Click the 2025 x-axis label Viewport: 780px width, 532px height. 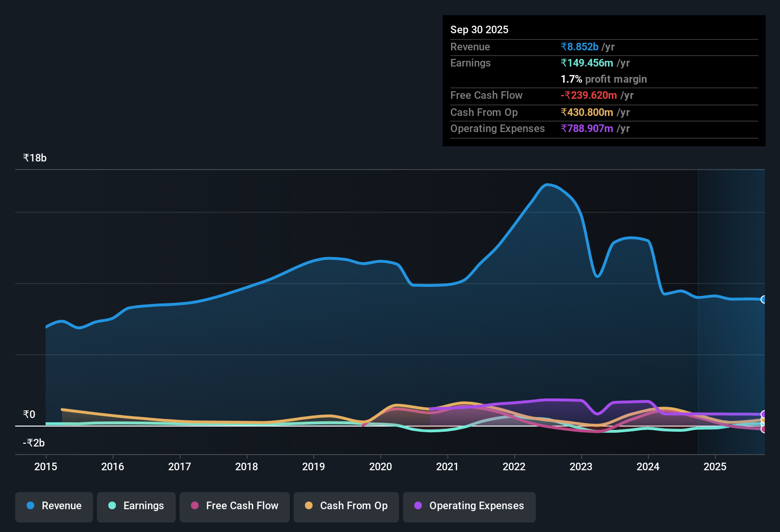click(x=715, y=466)
